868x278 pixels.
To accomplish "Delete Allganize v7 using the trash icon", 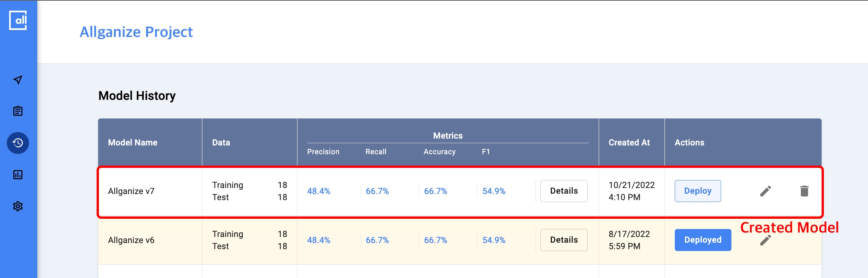I will 804,191.
